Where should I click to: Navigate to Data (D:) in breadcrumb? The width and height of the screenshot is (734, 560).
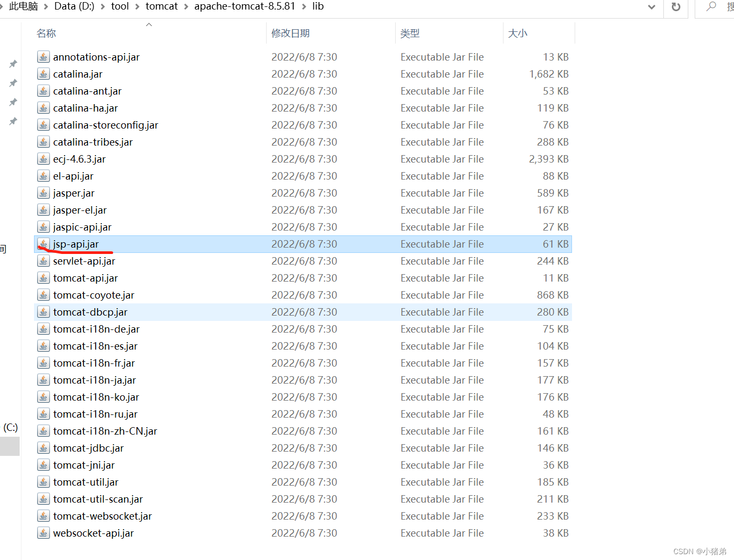pyautogui.click(x=74, y=6)
